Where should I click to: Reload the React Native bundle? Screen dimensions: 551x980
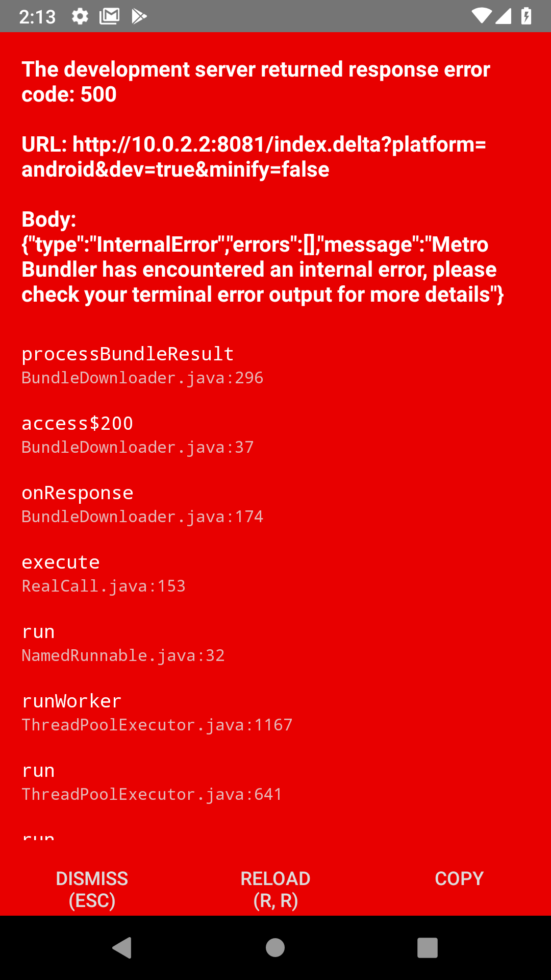pyautogui.click(x=275, y=888)
